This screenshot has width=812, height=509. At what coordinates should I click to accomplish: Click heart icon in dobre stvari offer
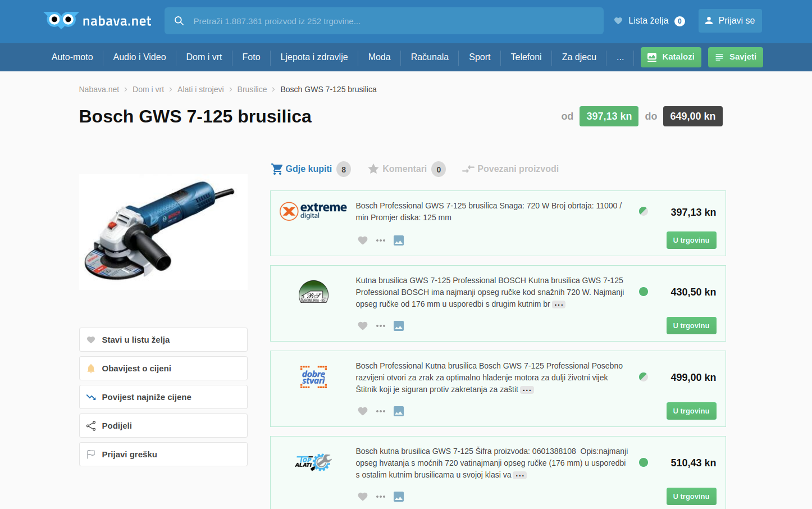point(363,411)
